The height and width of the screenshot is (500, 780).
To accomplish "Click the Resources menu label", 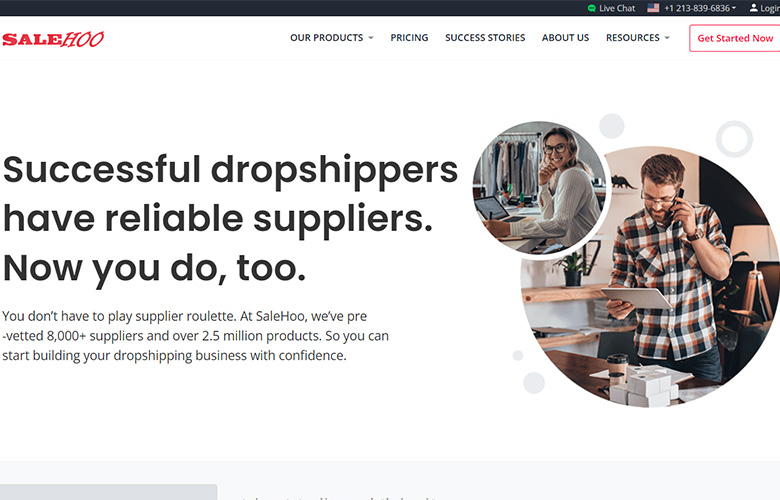I will (x=632, y=38).
